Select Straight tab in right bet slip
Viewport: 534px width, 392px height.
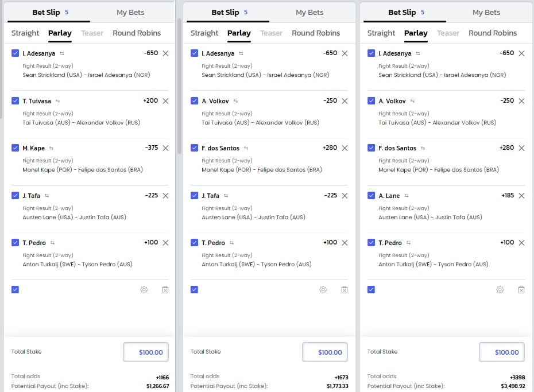[381, 33]
